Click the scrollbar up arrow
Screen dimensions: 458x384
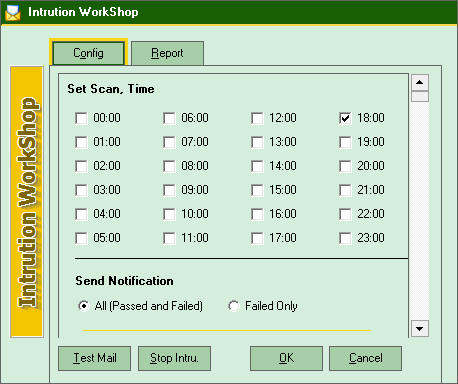[420, 82]
